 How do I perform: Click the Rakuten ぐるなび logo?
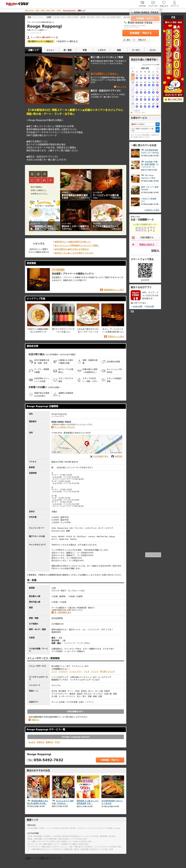[x=17, y=4]
